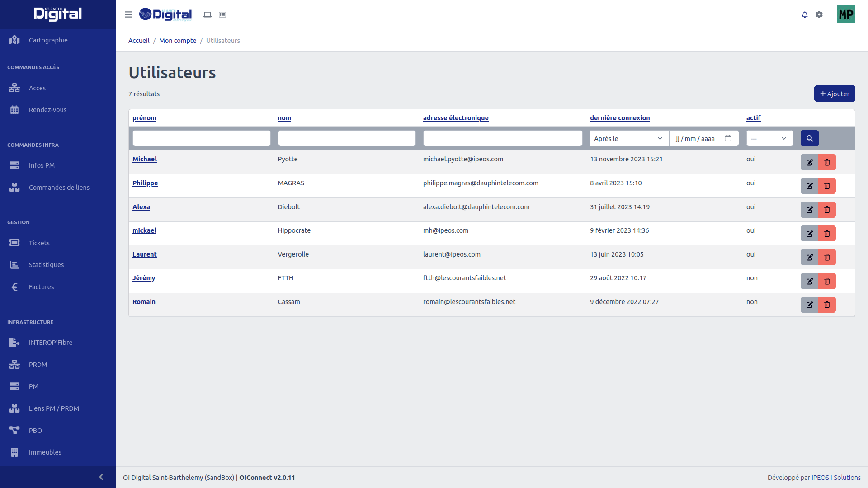The height and width of the screenshot is (488, 868).
Task: Toggle the hamburger menu icon
Action: click(x=128, y=14)
